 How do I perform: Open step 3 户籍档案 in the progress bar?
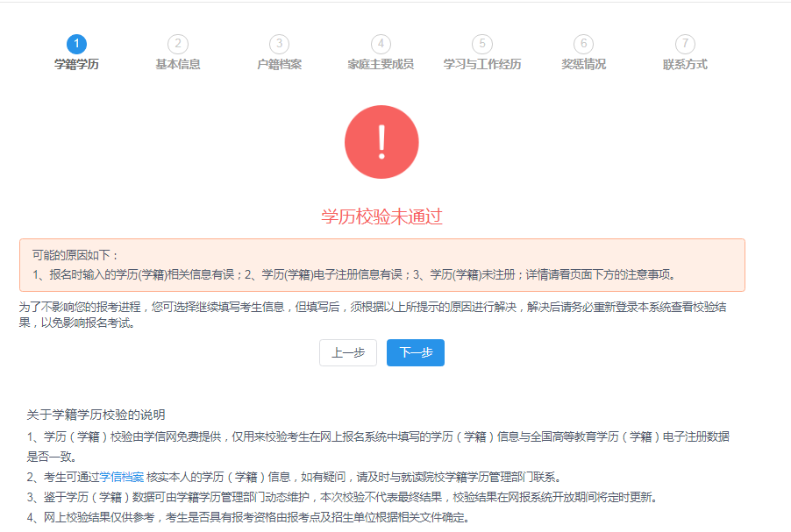(x=279, y=43)
